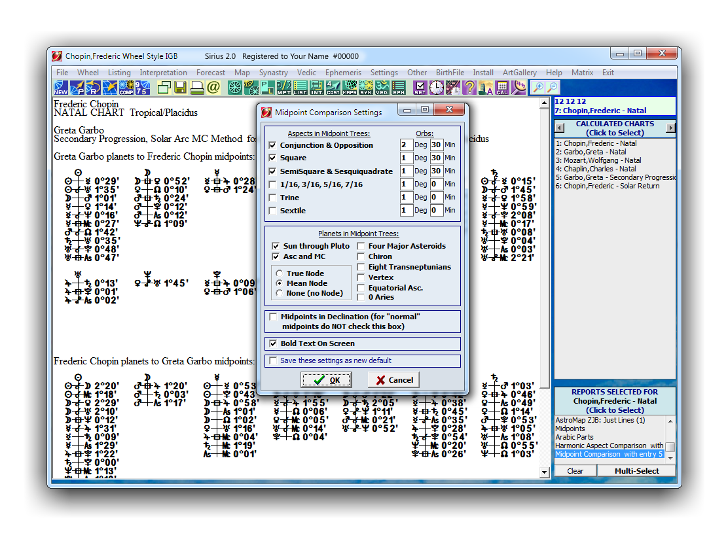Toggle the Sun through Pluto checkbox
This screenshot has height=560, width=728.
pyautogui.click(x=276, y=246)
